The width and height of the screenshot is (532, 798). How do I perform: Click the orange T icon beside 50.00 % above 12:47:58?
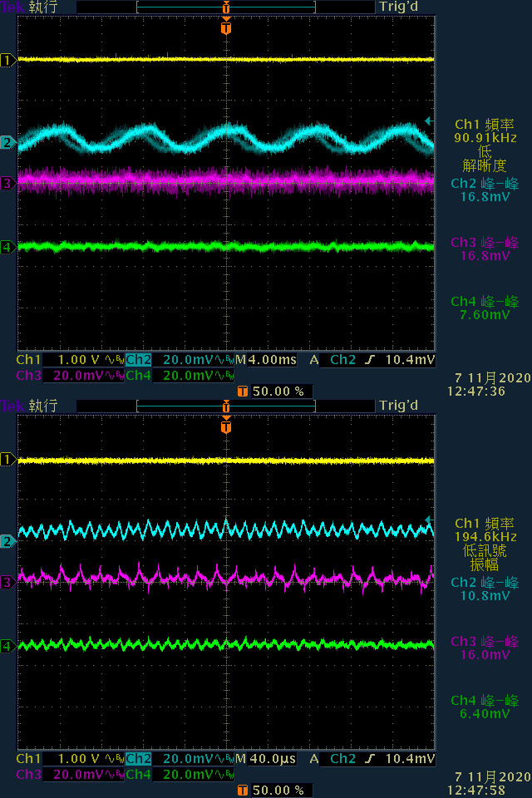(x=243, y=790)
